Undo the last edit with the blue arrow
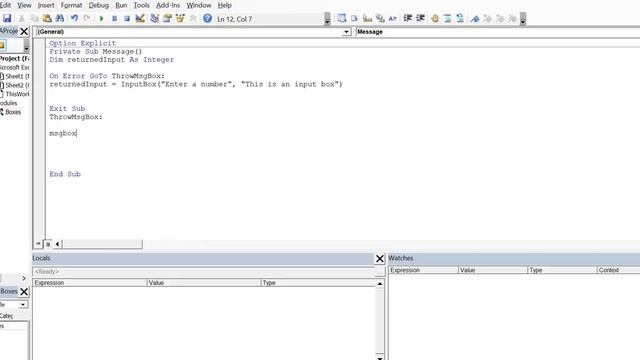 (x=74, y=18)
